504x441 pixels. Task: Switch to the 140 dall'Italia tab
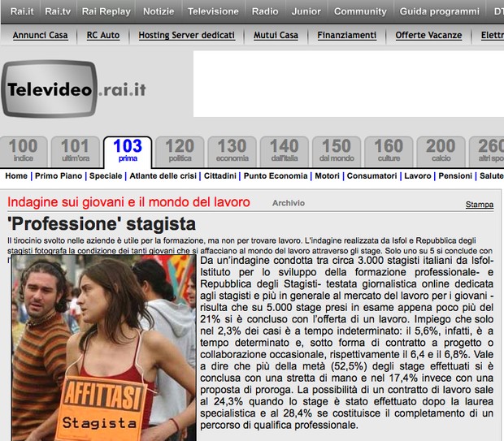tap(285, 151)
